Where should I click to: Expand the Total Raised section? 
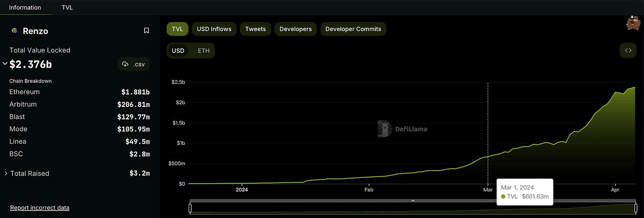[6, 174]
